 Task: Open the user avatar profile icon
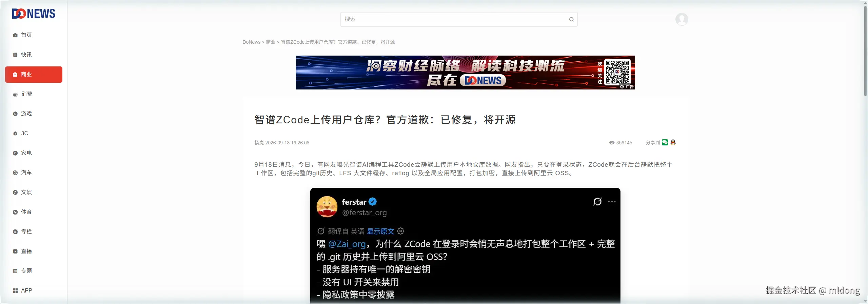682,19
